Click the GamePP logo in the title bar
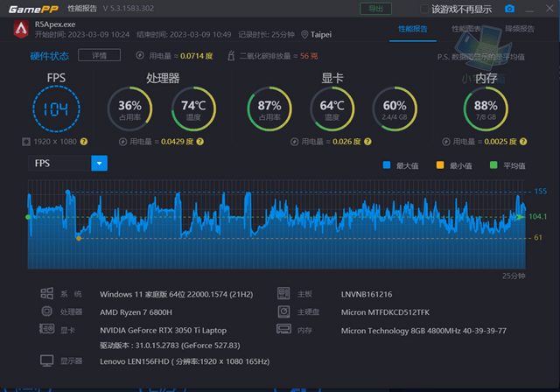 [x=33, y=9]
